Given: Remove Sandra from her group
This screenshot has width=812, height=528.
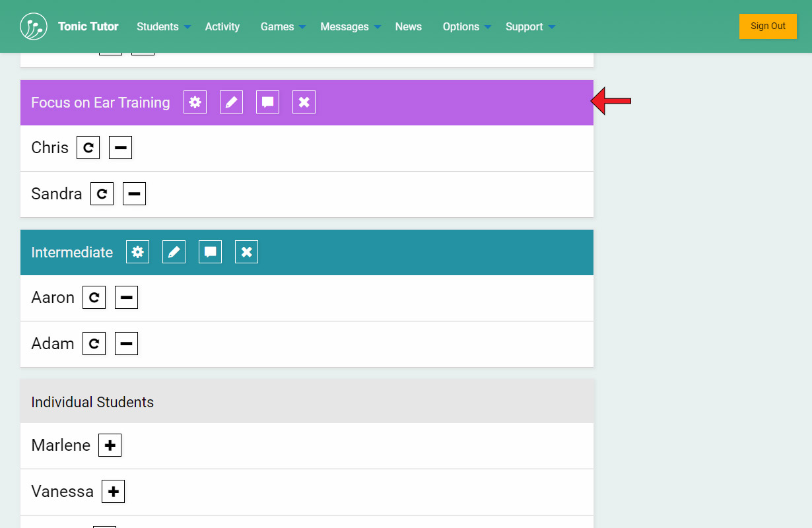Looking at the screenshot, I should tap(134, 194).
